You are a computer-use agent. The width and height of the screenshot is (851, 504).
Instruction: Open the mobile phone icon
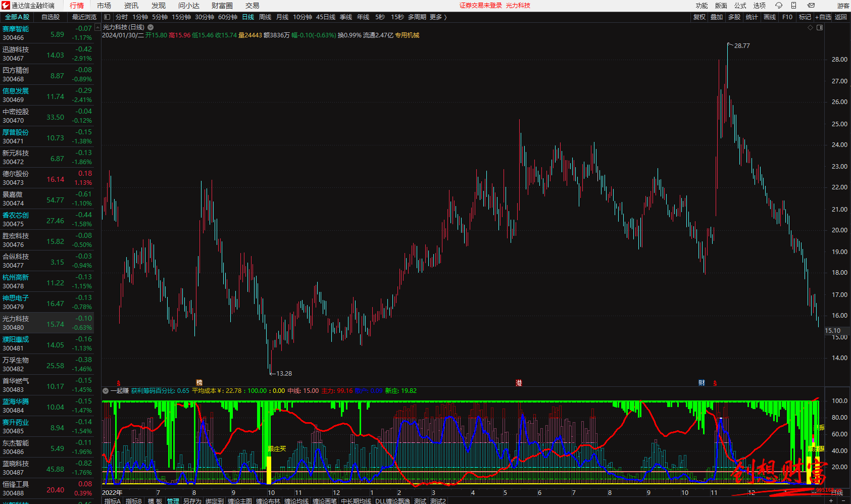click(x=793, y=6)
